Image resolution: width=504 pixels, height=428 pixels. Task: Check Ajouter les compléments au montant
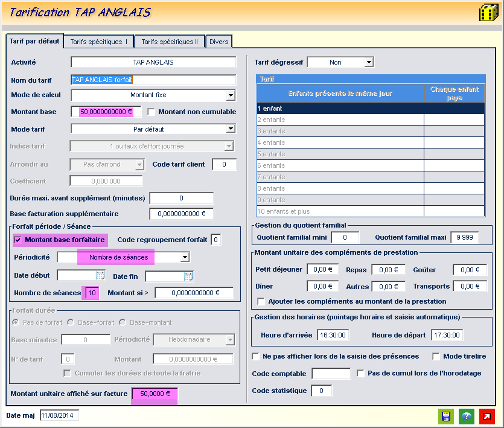pos(261,301)
